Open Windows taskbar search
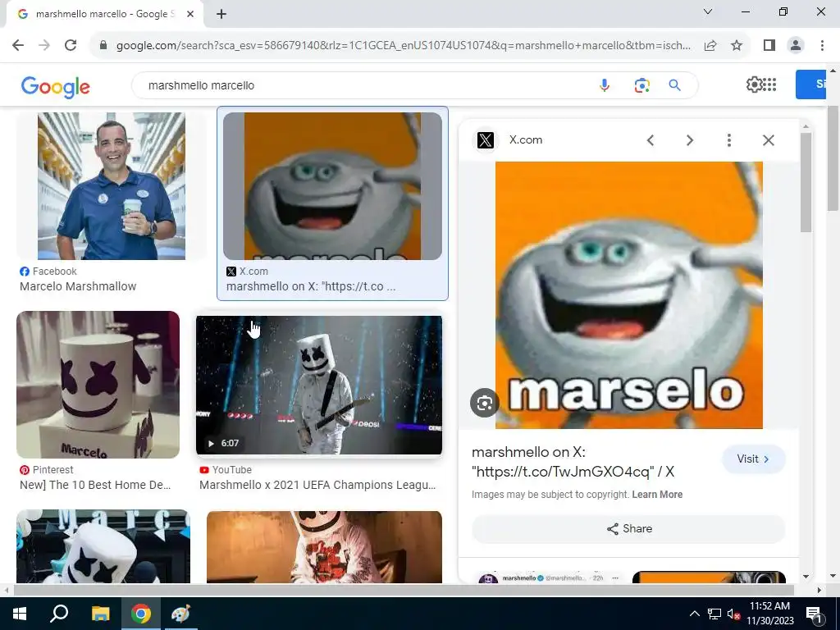Screen dimensions: 840x630 click(x=59, y=614)
